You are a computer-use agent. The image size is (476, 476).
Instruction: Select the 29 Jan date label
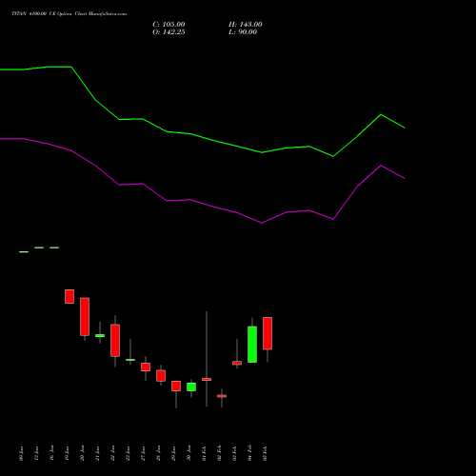coord(174,453)
